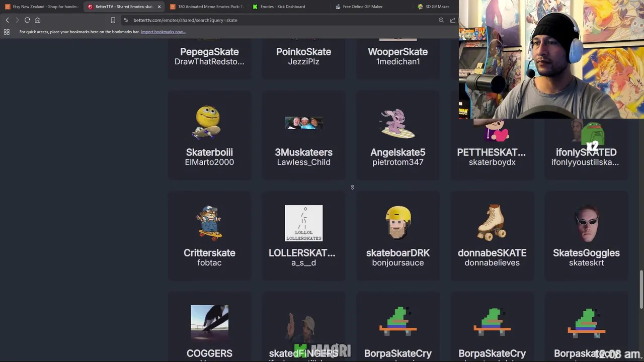Click the share icon in the address bar
This screenshot has height=362, width=644.
[453, 20]
